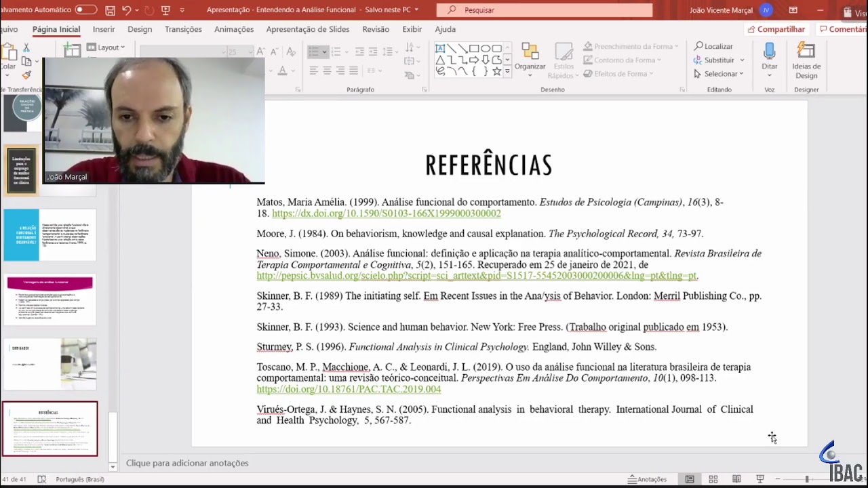Open the Slide Sorter view
This screenshot has height=488, width=868.
713,479
